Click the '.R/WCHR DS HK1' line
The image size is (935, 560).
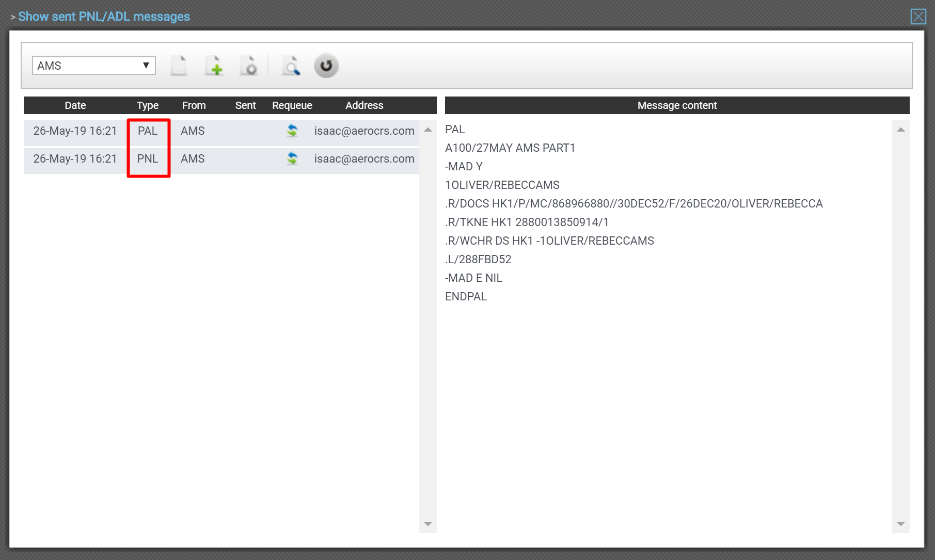pyautogui.click(x=549, y=241)
